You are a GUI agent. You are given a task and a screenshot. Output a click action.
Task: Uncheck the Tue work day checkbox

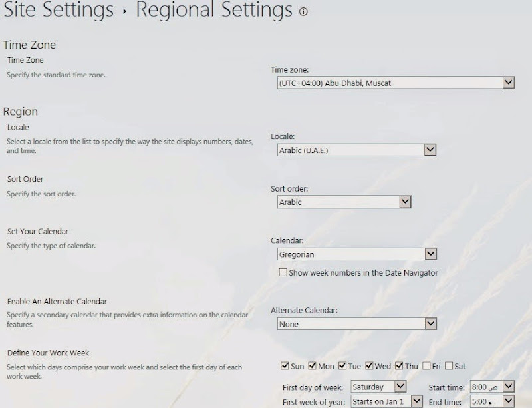342,366
